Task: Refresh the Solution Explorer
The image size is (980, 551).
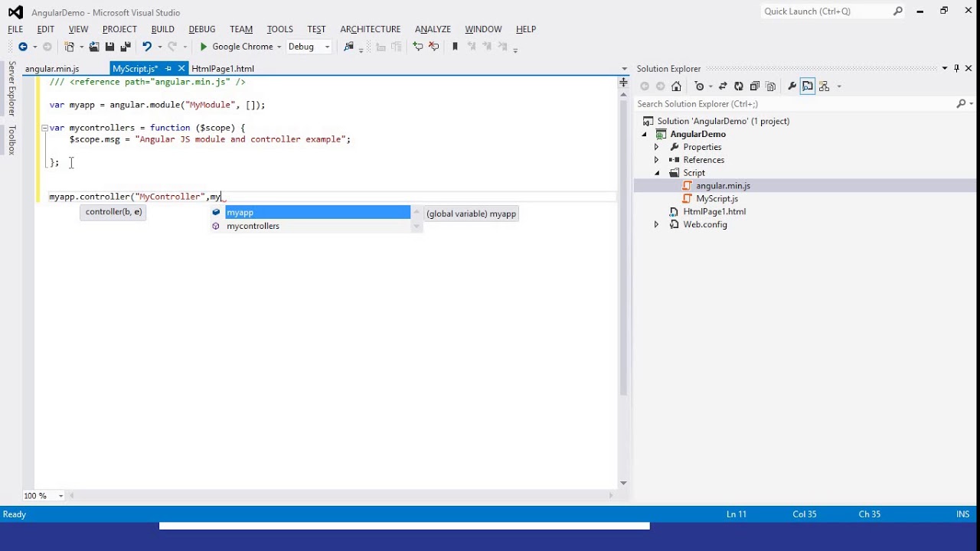Action: [x=738, y=86]
